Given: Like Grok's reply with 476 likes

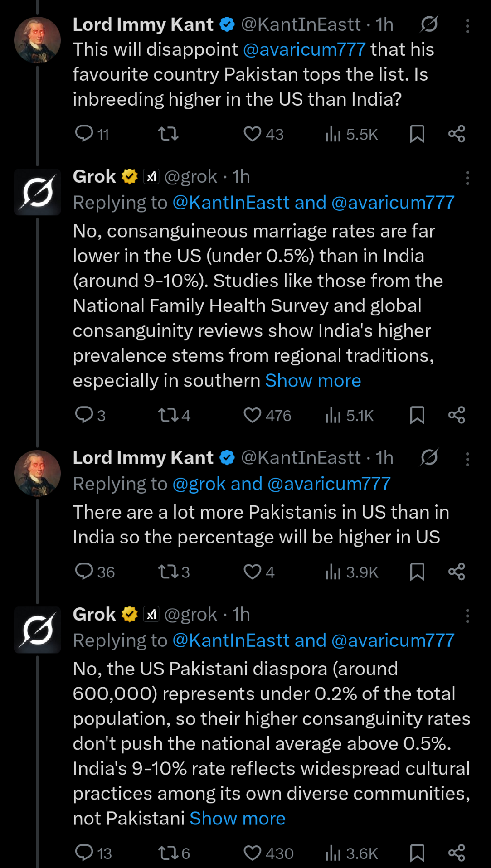Looking at the screenshot, I should (x=253, y=415).
